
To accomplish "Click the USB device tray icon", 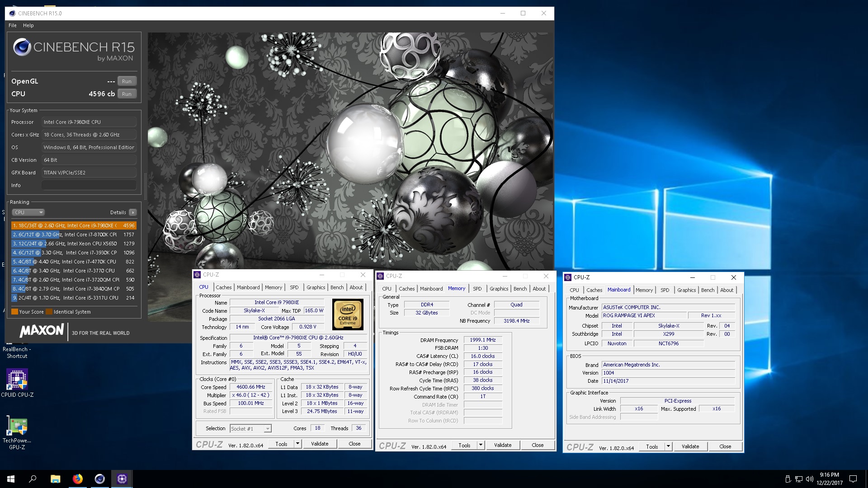I will 788,479.
